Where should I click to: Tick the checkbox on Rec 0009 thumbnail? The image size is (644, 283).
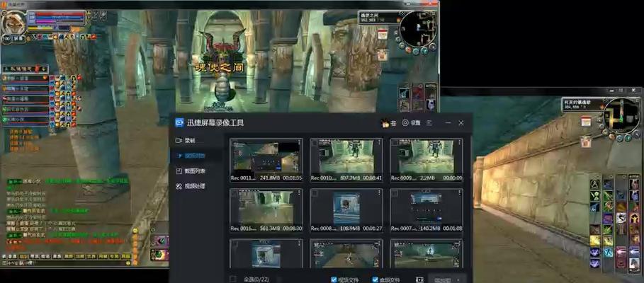395,143
